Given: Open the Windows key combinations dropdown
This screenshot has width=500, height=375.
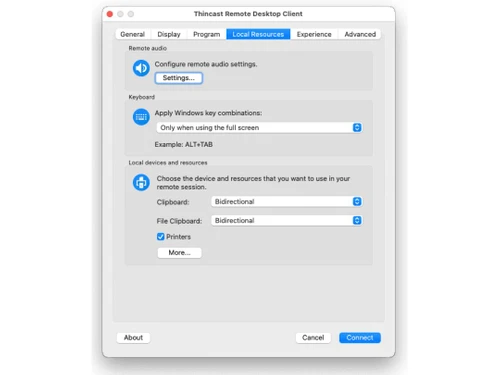Looking at the screenshot, I should [260, 128].
